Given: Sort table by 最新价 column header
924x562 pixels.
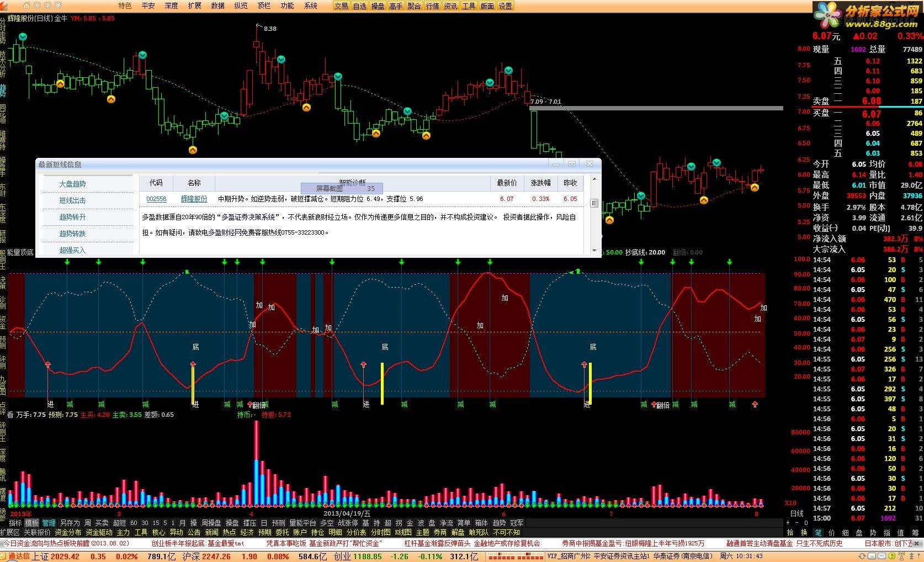Looking at the screenshot, I should click(x=507, y=183).
